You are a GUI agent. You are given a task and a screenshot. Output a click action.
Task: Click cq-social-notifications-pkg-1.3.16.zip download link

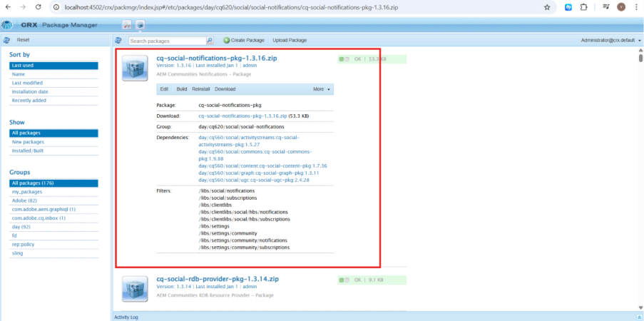(x=242, y=116)
